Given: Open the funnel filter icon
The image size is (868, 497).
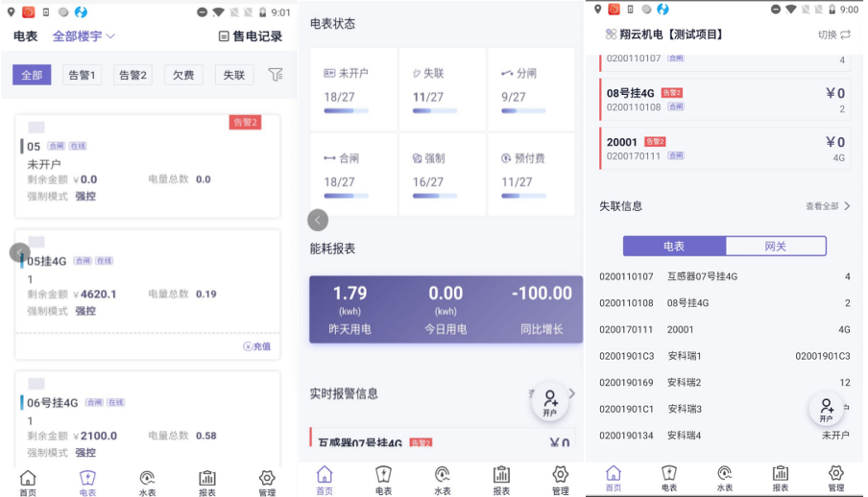Looking at the screenshot, I should (x=276, y=74).
